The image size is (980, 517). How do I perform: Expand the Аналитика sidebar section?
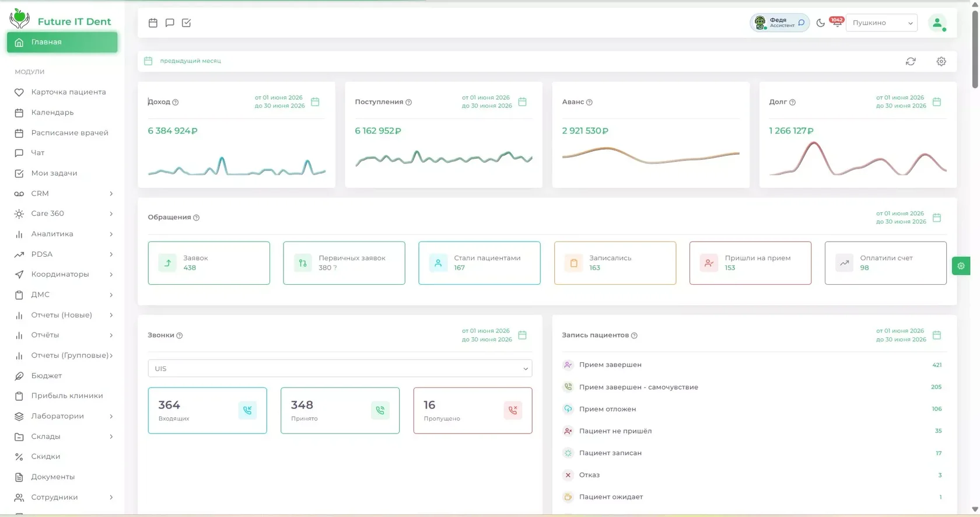tap(62, 234)
